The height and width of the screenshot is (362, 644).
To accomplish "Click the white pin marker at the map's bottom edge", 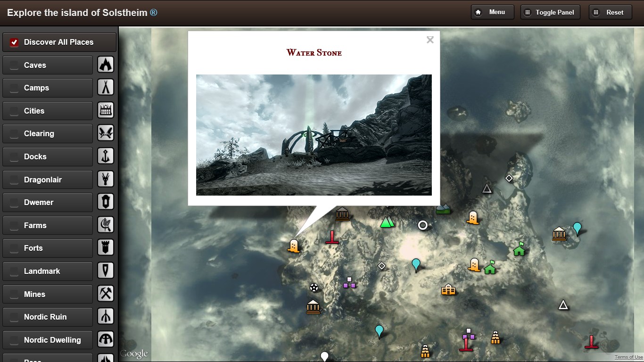I will [x=324, y=357].
